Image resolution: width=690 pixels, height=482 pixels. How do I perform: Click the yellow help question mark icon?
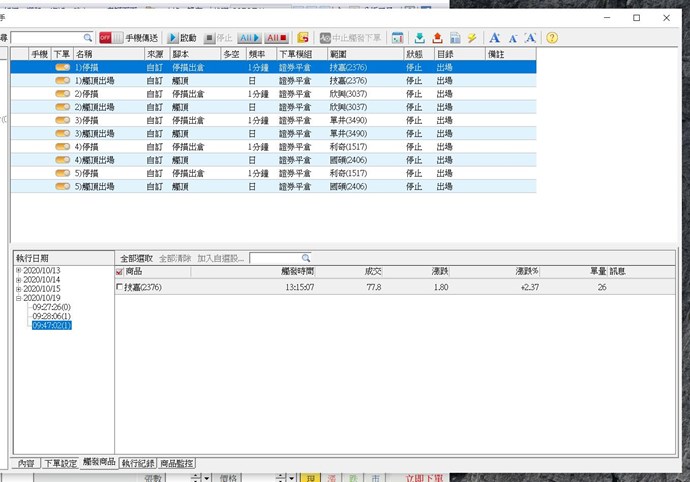tap(551, 38)
